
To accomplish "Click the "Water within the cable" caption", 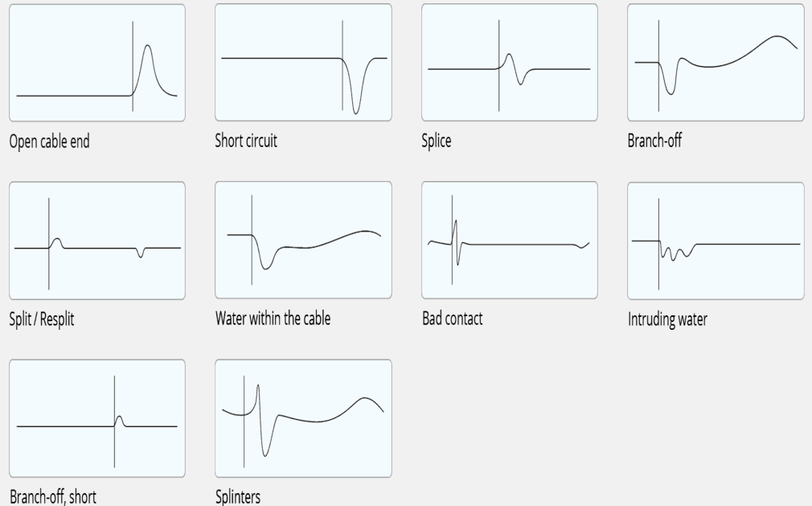I will [273, 319].
